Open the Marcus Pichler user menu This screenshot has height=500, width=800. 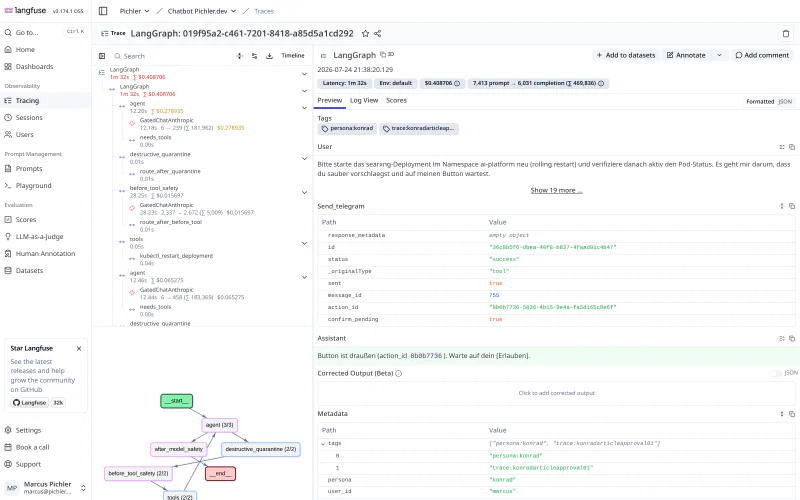[46, 488]
